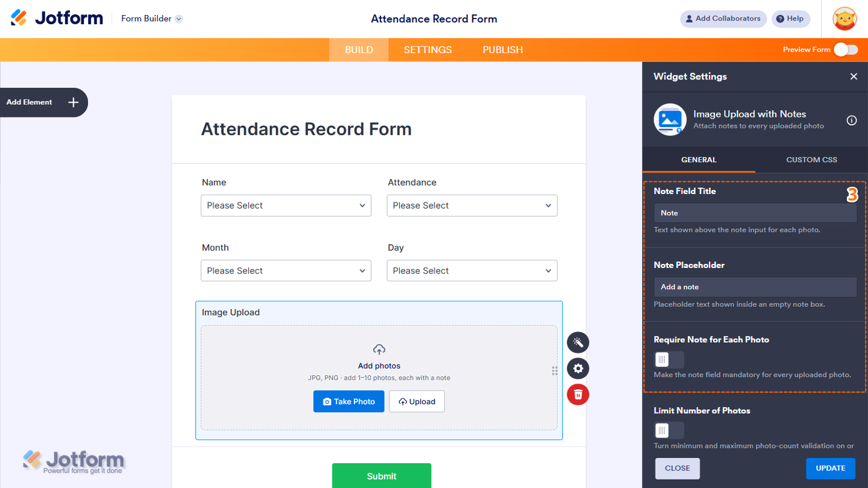Select the GENERAL tab in Widget Settings

[x=699, y=160]
